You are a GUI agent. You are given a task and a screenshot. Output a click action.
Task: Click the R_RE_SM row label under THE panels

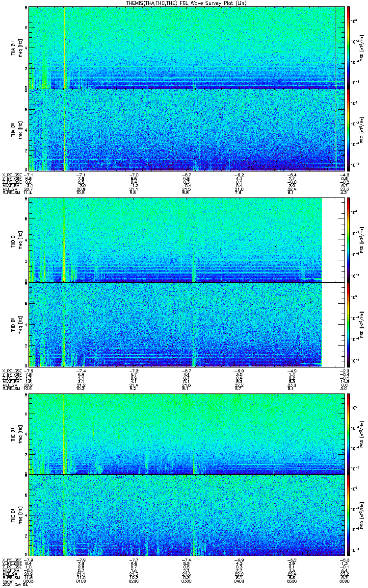pos(10,578)
